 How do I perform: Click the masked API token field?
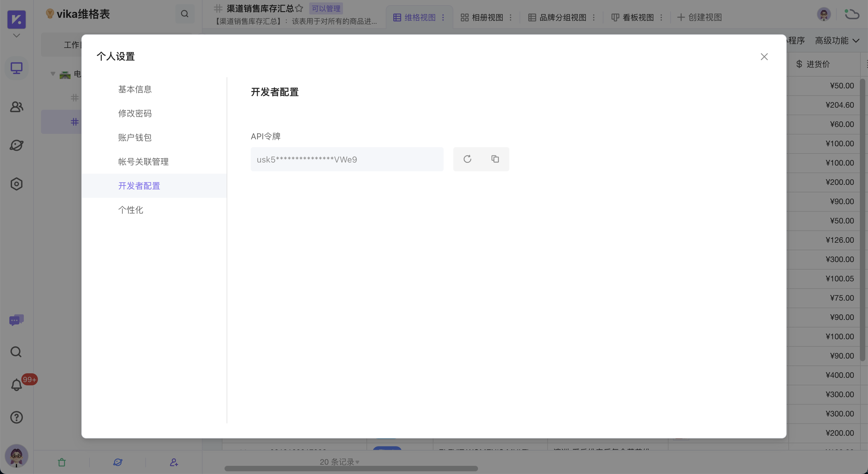pyautogui.click(x=347, y=159)
